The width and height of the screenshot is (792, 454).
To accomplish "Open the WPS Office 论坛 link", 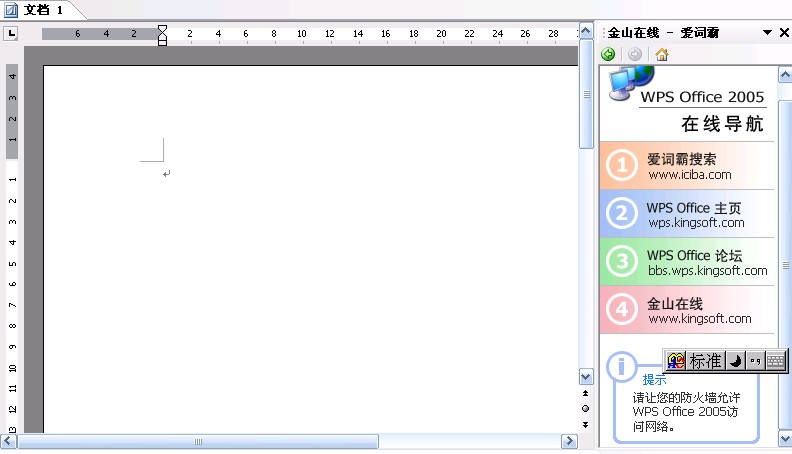I will pos(687,262).
